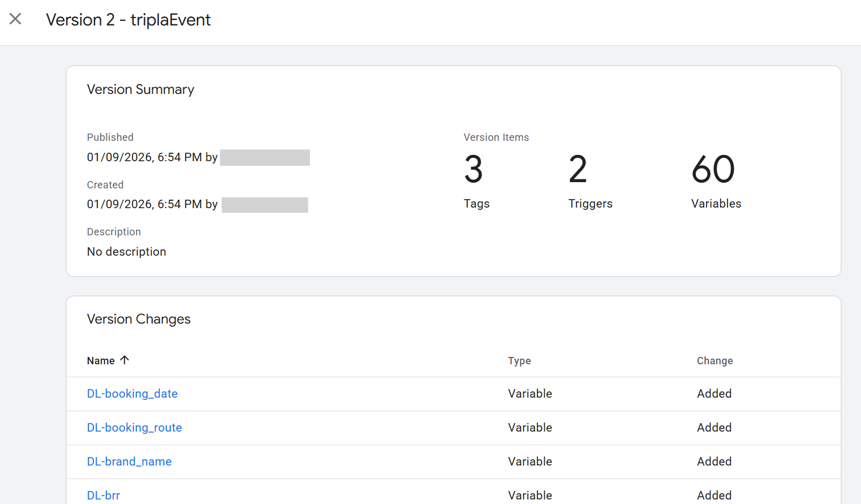This screenshot has width=861, height=504.
Task: Click the Variables count of 60
Action: point(713,170)
